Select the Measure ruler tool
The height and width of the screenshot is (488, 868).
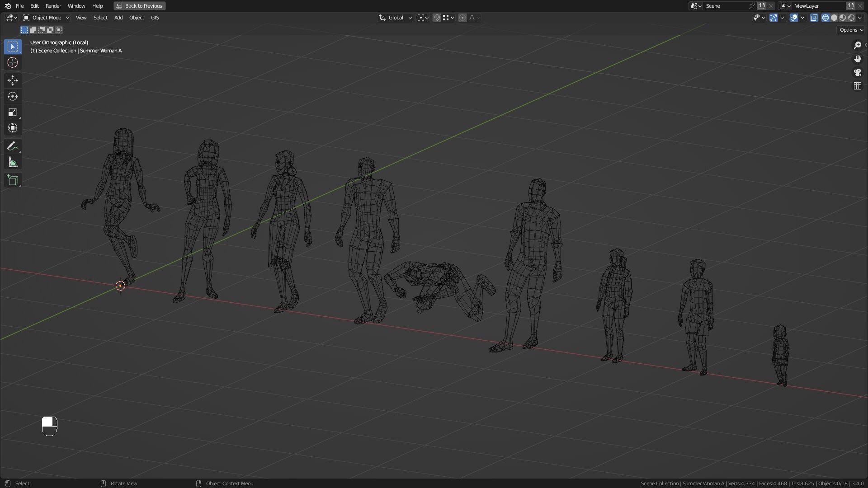[13, 162]
